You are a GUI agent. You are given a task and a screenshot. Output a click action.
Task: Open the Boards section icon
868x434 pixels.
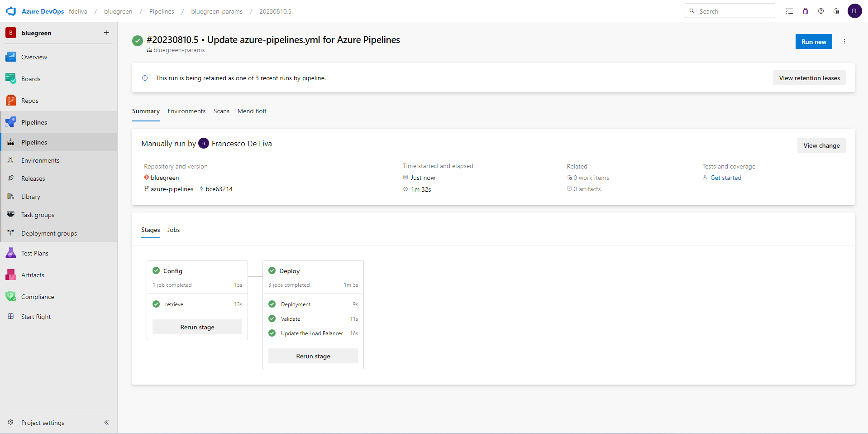tap(11, 79)
